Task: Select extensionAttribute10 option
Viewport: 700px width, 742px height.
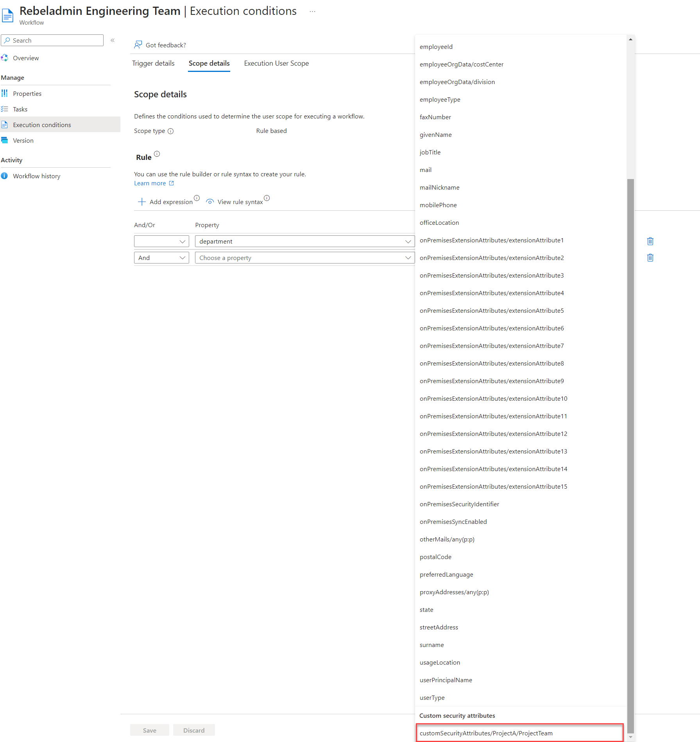Action: [x=521, y=398]
